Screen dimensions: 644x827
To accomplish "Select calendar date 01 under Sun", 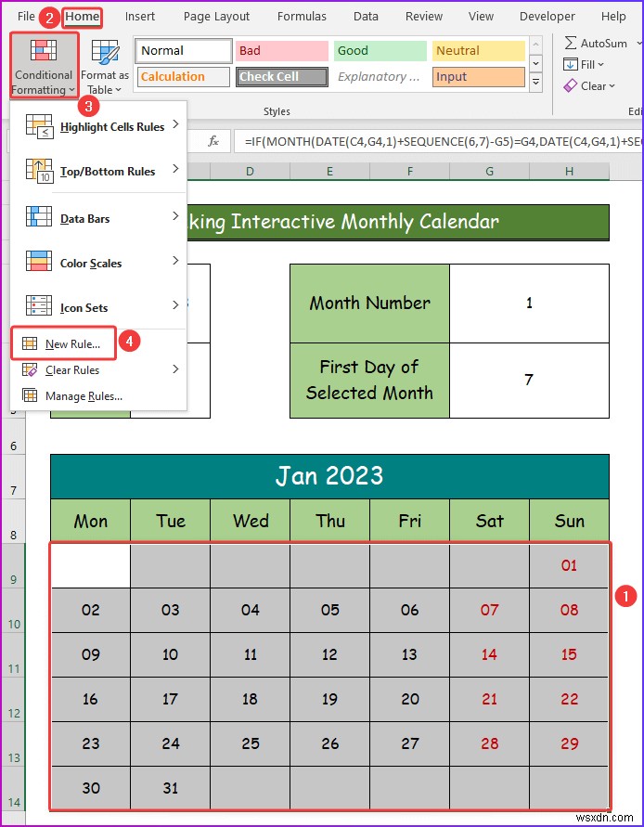I will [569, 565].
